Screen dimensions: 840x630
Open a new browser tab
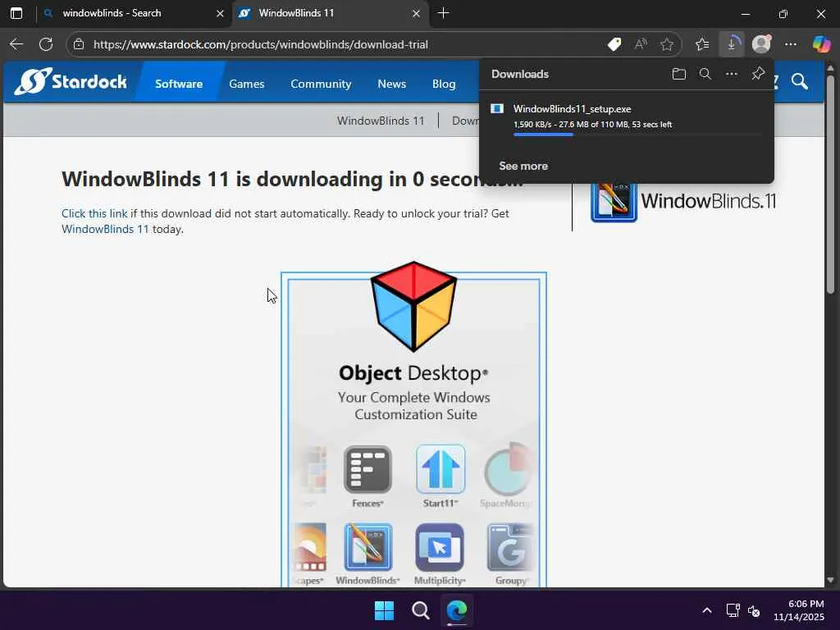coord(443,13)
